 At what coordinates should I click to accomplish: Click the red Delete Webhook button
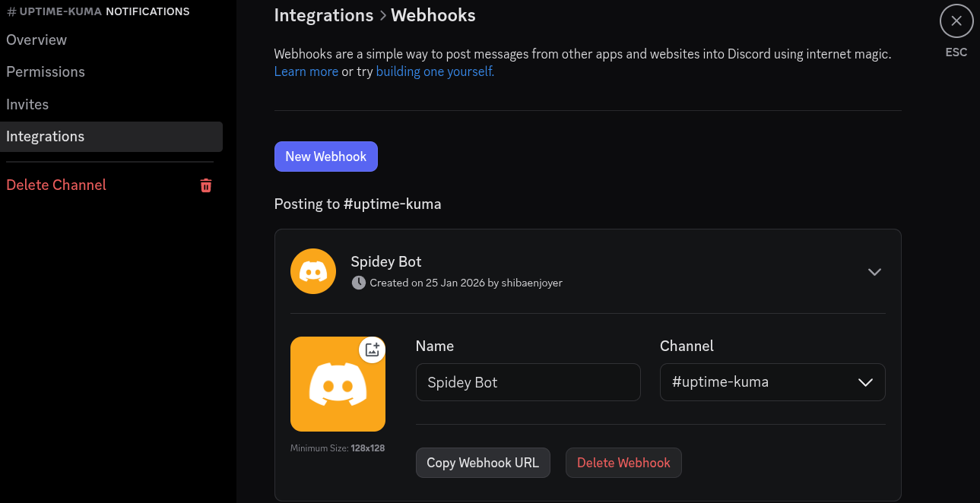623,463
